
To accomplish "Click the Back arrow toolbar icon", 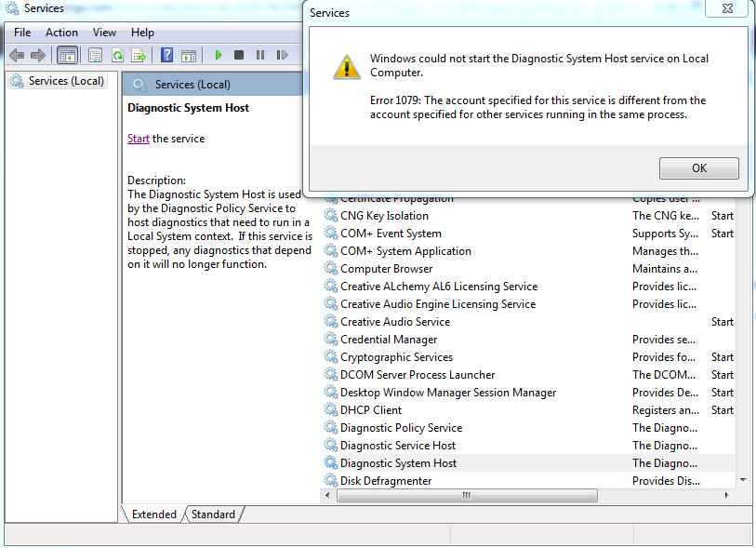I will pos(17,56).
